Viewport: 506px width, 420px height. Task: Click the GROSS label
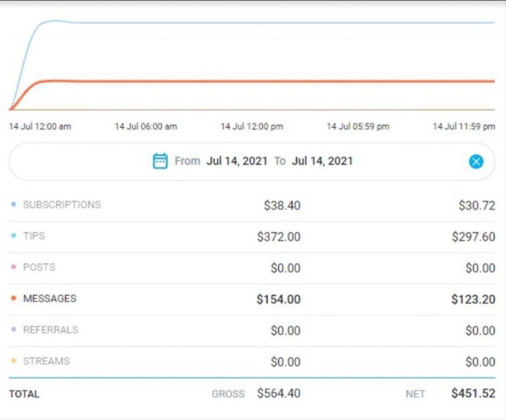[x=228, y=394]
